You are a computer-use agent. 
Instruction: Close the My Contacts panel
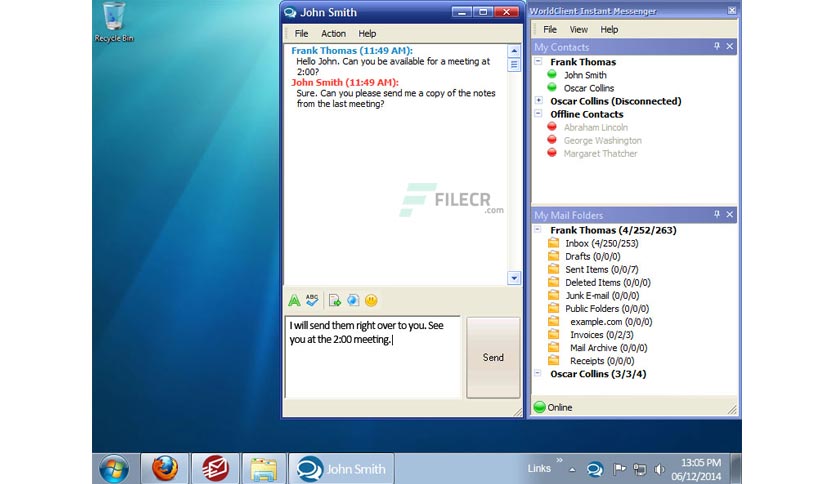coord(730,46)
